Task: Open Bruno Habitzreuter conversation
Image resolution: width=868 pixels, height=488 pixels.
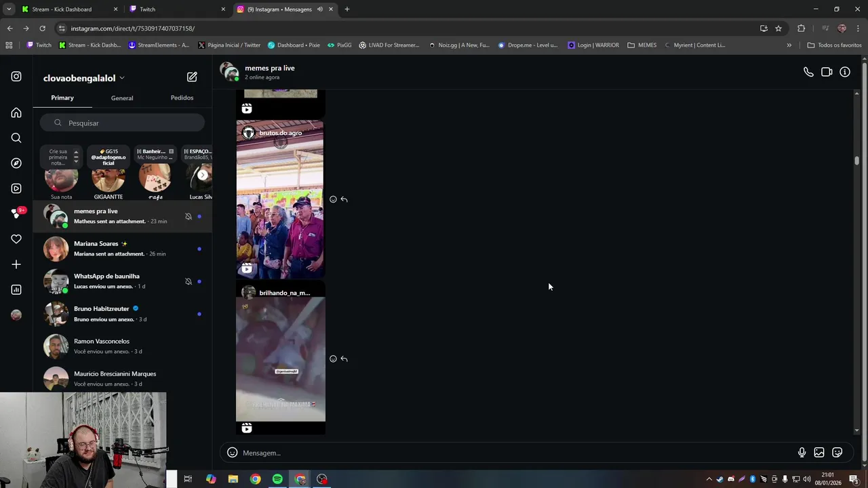Action: 123,314
